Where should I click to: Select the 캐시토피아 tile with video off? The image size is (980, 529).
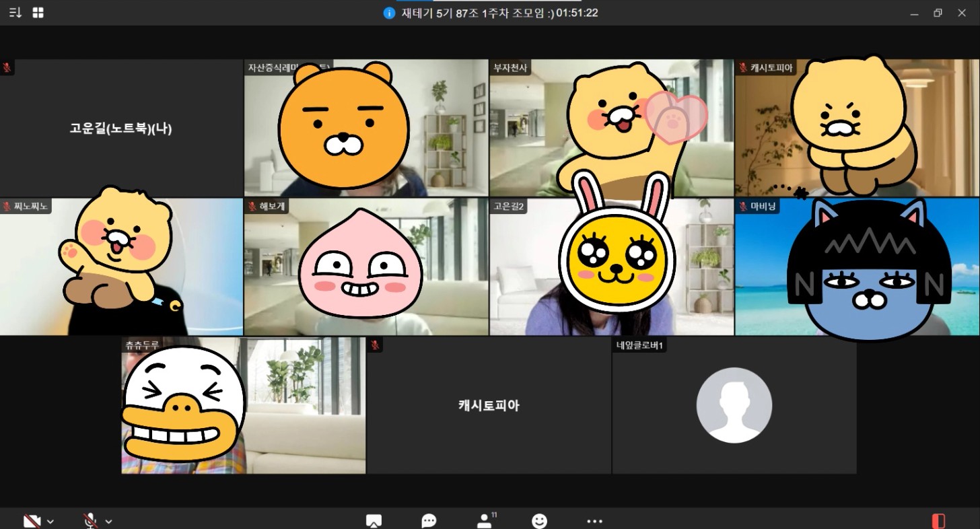coord(489,405)
